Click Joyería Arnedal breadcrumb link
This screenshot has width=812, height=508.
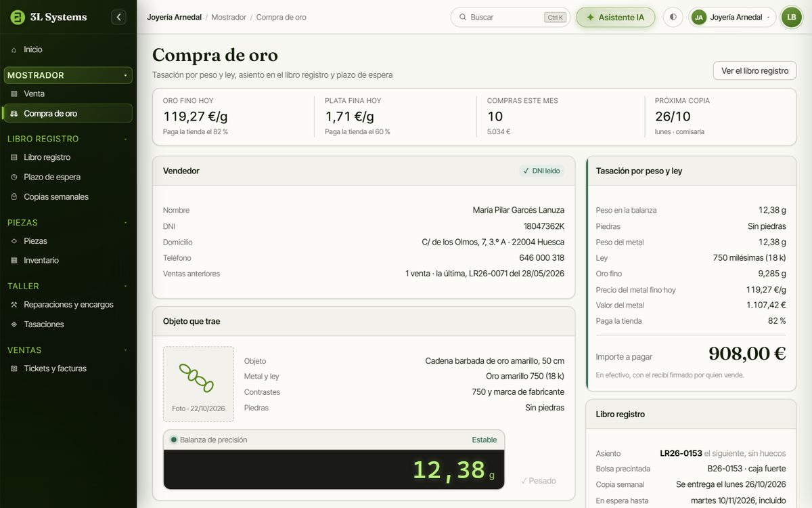[175, 17]
